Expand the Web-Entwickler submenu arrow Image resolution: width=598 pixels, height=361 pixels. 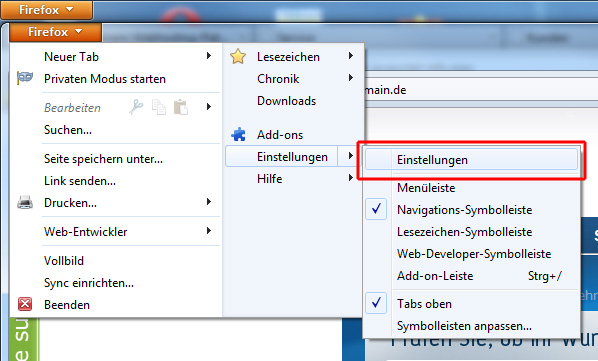(209, 231)
